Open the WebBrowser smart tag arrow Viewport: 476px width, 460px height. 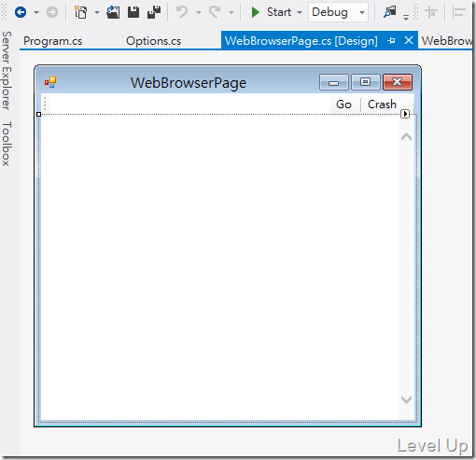(x=405, y=114)
